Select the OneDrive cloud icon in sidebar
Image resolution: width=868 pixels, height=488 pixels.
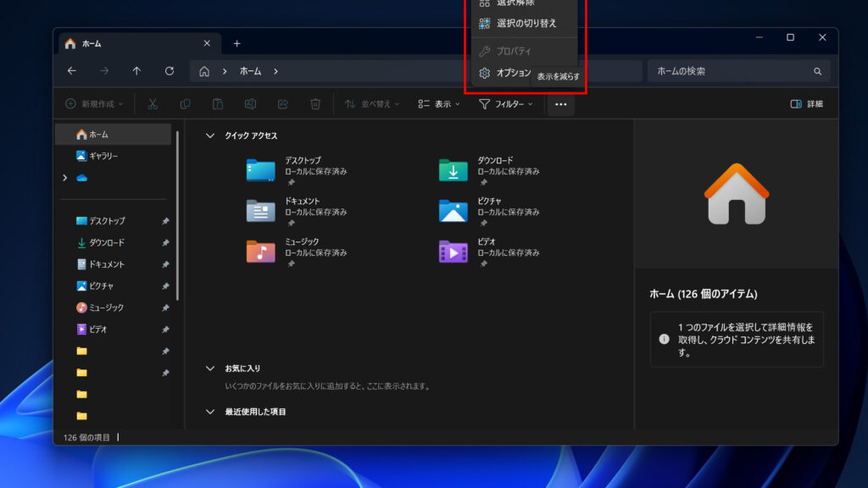click(82, 178)
